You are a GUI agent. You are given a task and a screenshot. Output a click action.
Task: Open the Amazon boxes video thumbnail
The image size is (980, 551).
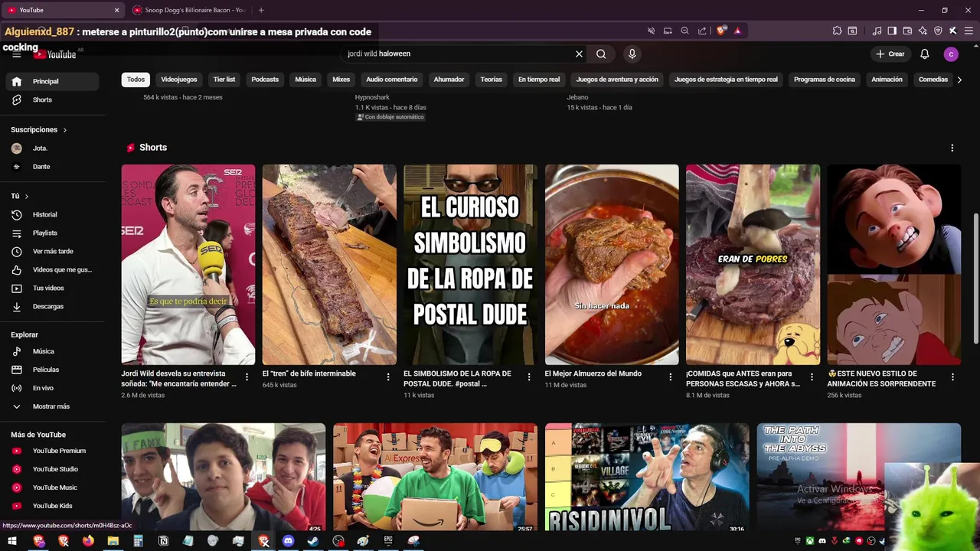pos(435,477)
